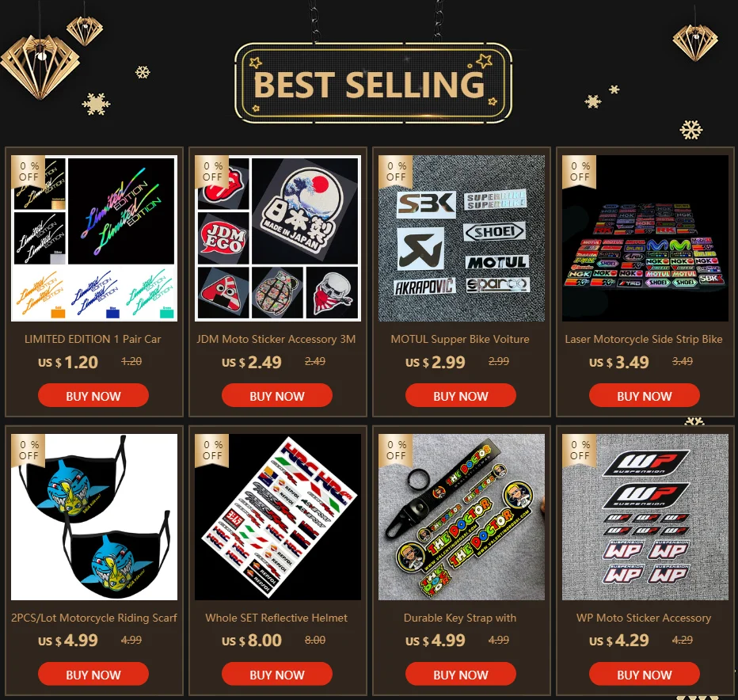Image resolution: width=738 pixels, height=700 pixels.
Task: Open the WP Suspension sticker image
Action: pos(645,517)
